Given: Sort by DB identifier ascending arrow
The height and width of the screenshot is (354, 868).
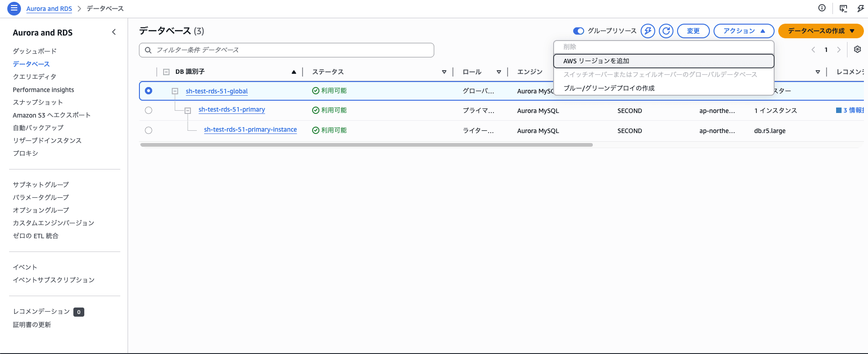Looking at the screenshot, I should pyautogui.click(x=294, y=72).
